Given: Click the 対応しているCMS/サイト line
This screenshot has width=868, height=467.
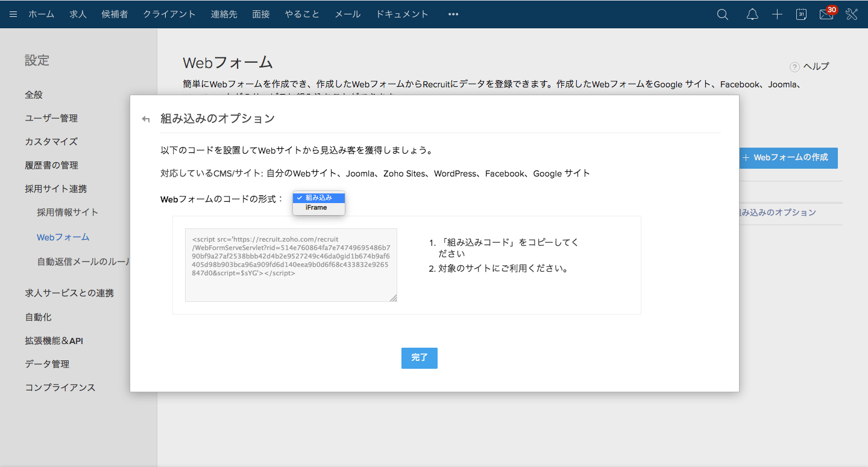Looking at the screenshot, I should point(375,174).
